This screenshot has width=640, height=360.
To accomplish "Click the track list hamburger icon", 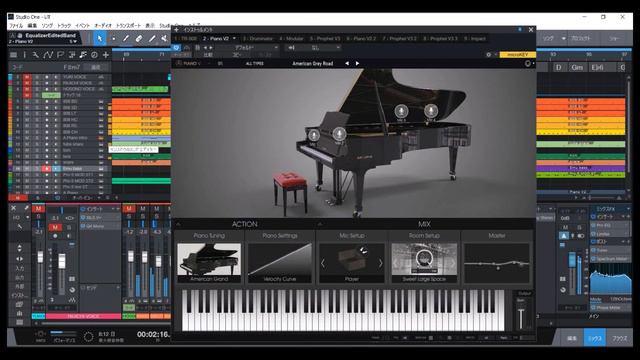I will tap(13, 55).
